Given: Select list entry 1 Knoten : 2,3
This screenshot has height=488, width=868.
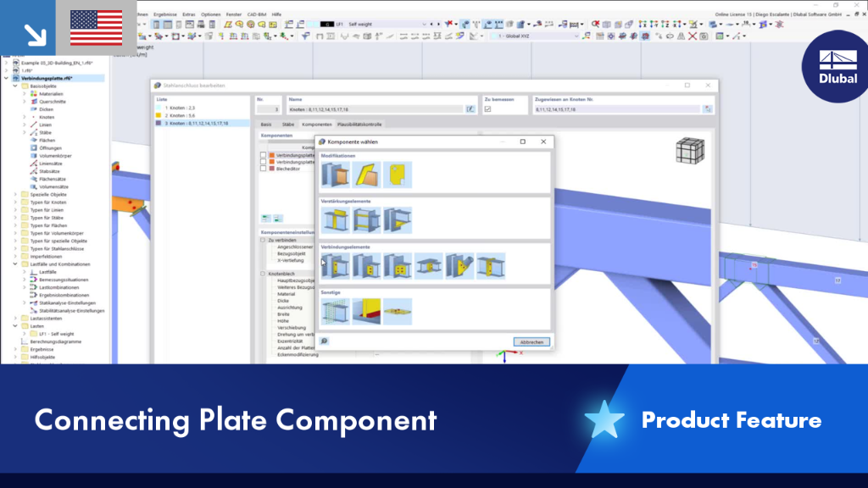Looking at the screenshot, I should [x=202, y=108].
